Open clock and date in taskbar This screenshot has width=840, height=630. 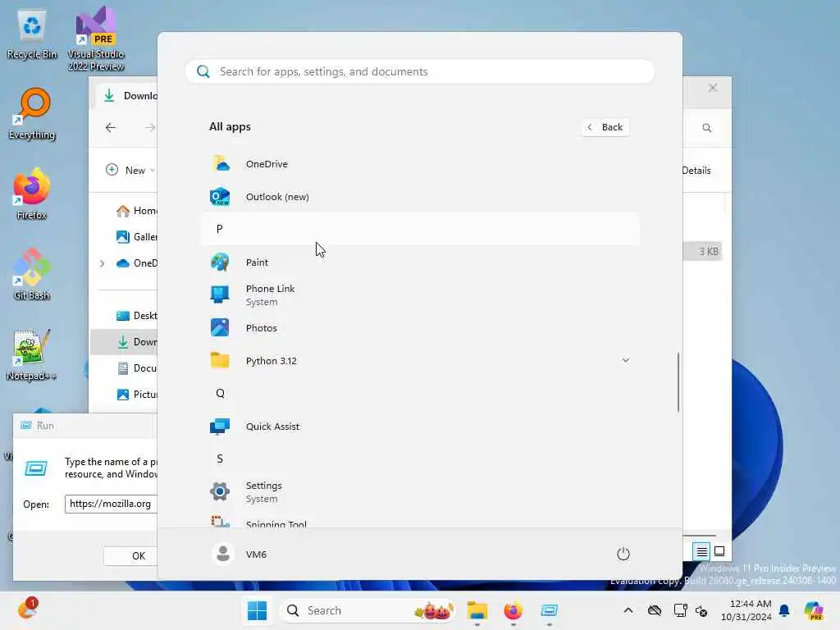click(x=746, y=610)
